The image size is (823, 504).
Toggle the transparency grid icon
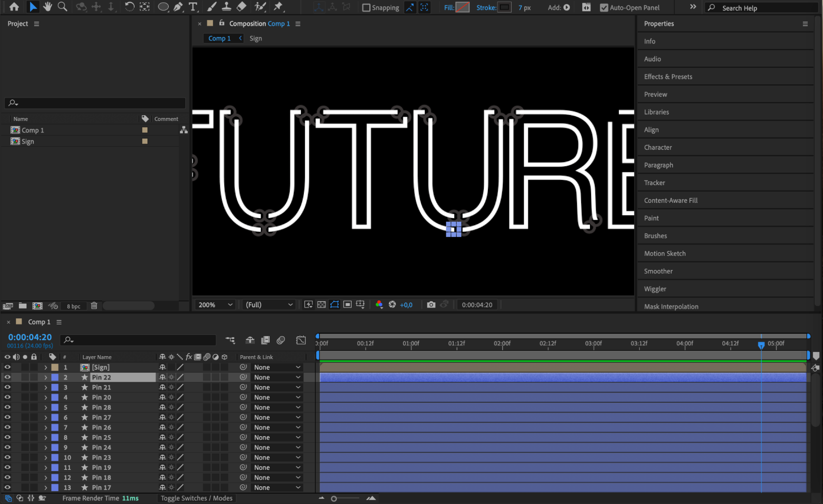pyautogui.click(x=322, y=304)
